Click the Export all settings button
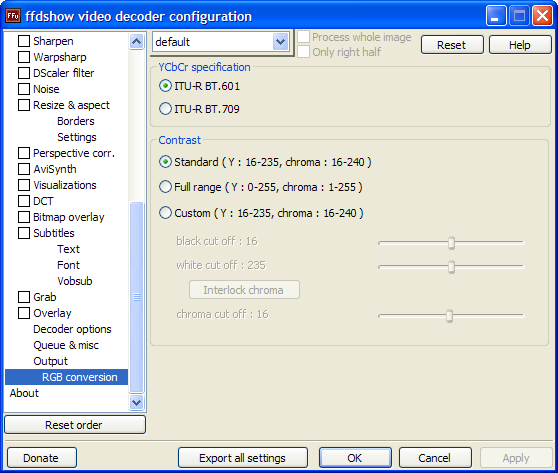Screen dimensions: 558x473 tap(243, 458)
